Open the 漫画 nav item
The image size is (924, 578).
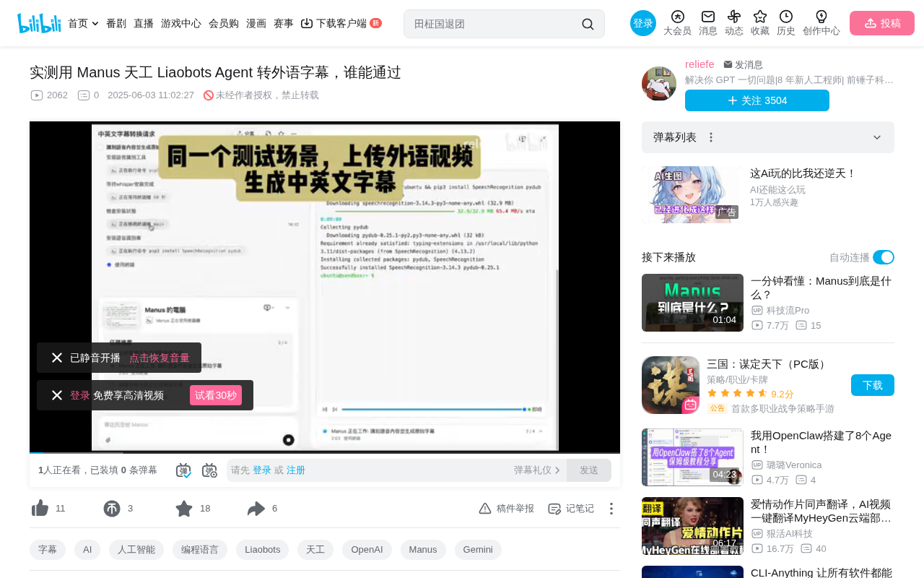[256, 23]
